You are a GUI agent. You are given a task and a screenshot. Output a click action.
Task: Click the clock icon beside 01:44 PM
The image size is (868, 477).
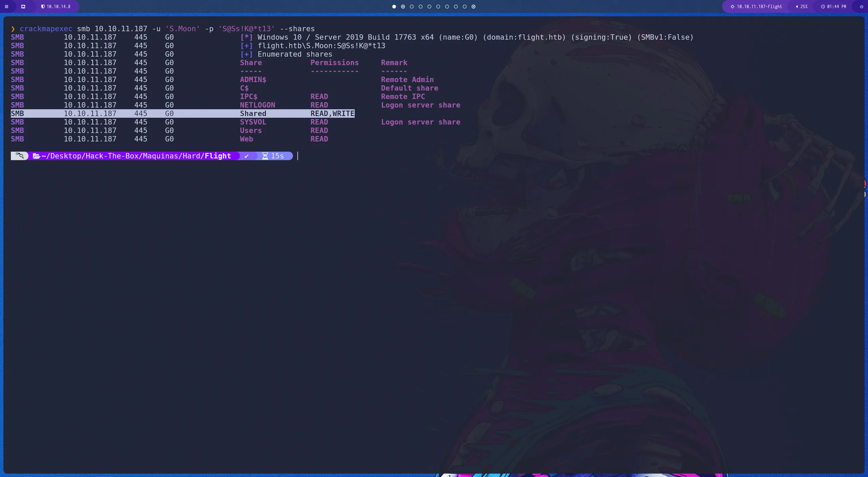tap(823, 6)
